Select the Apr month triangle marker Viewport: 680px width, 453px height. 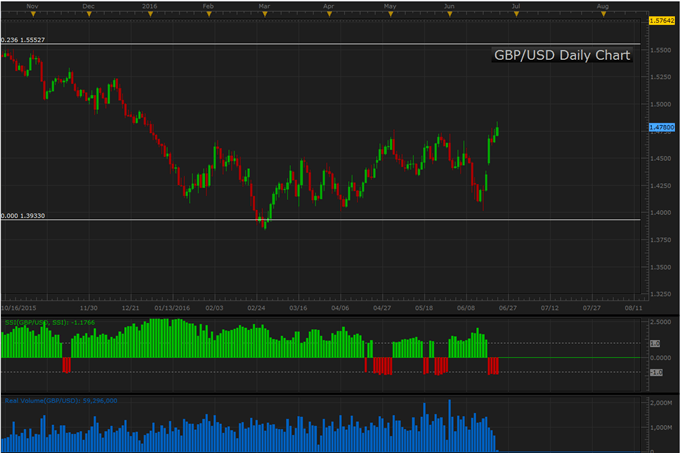tap(329, 14)
